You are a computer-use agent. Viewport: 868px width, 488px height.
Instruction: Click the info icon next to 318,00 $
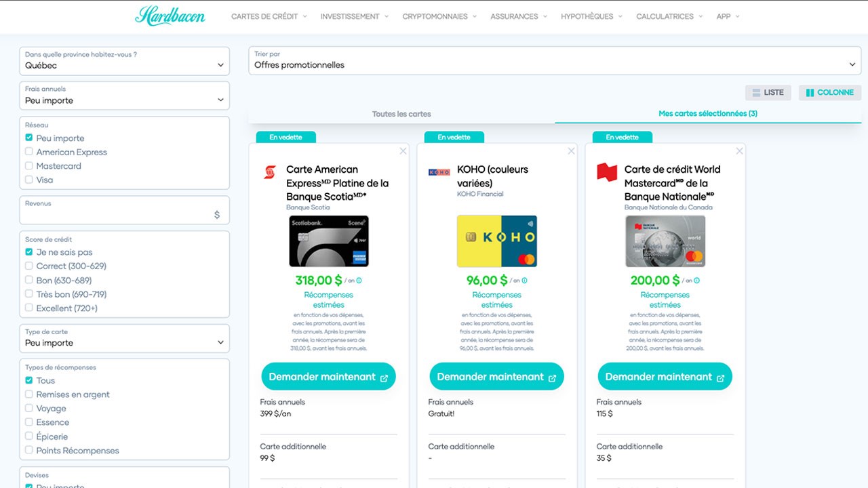click(x=359, y=281)
